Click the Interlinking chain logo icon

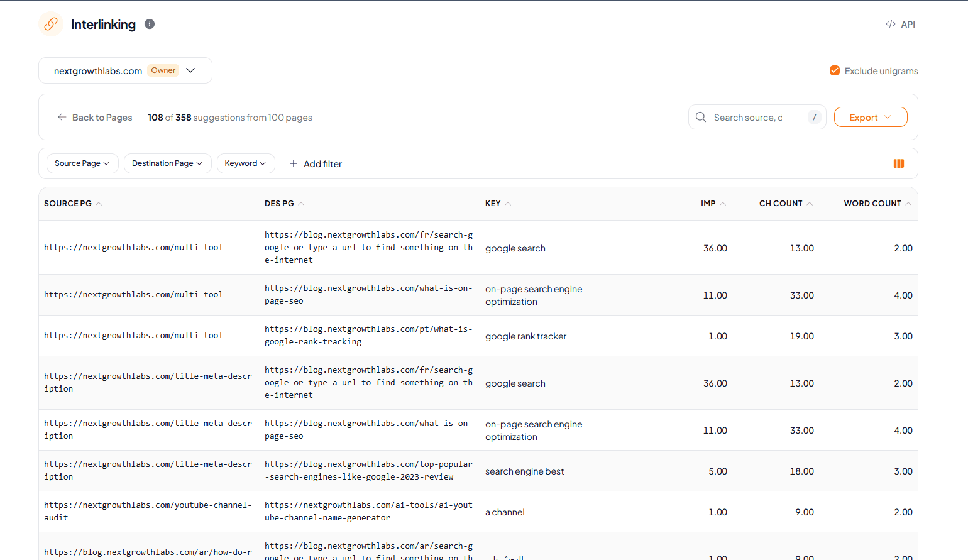[x=51, y=24]
